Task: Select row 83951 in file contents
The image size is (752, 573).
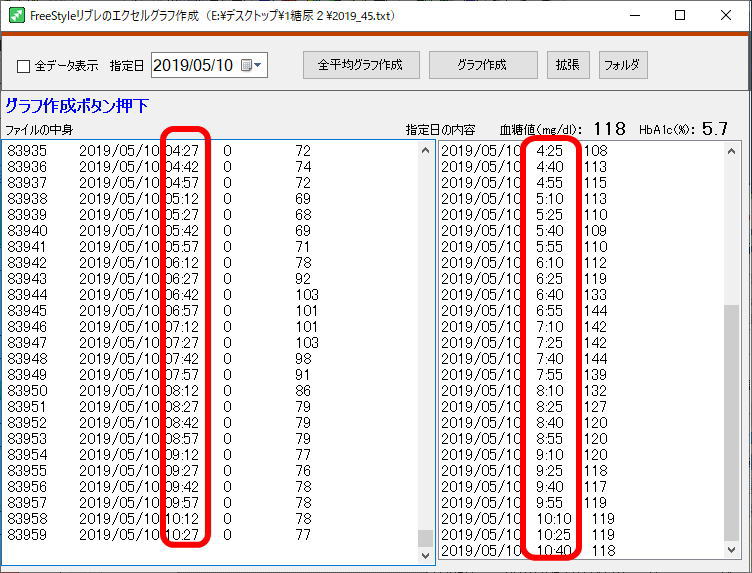Action: point(159,407)
